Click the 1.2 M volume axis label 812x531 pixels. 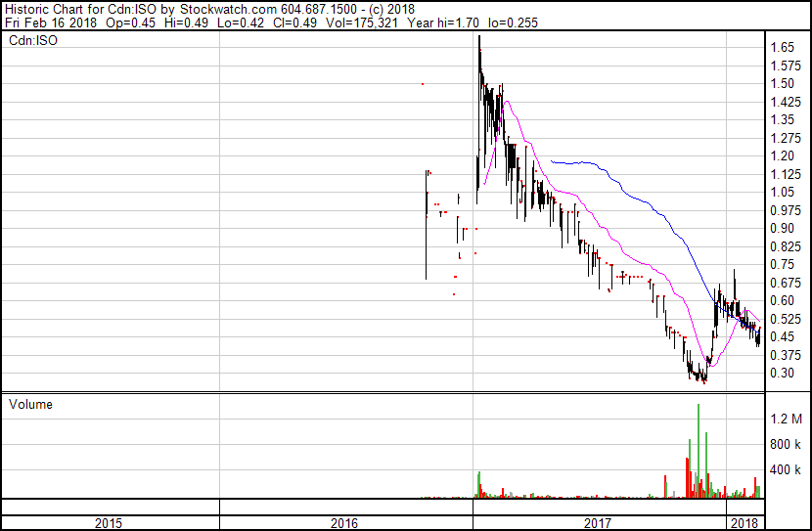coord(786,419)
